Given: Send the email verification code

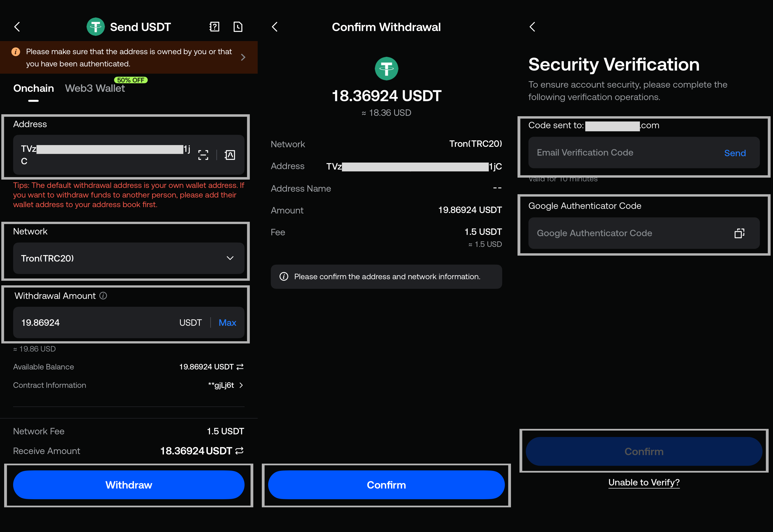Looking at the screenshot, I should click(735, 153).
